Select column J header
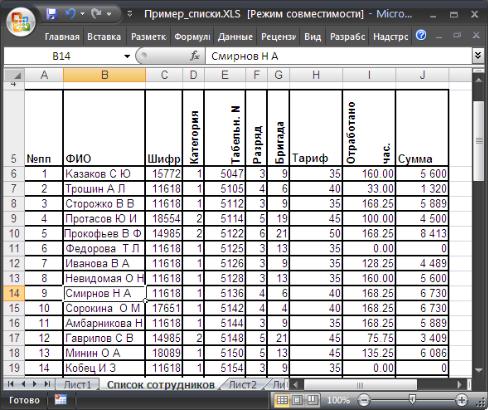 (x=422, y=75)
